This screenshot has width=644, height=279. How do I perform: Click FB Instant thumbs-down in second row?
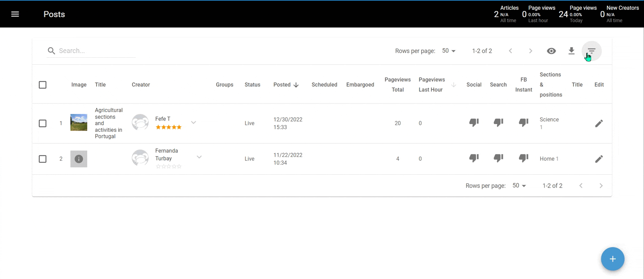[x=523, y=158]
